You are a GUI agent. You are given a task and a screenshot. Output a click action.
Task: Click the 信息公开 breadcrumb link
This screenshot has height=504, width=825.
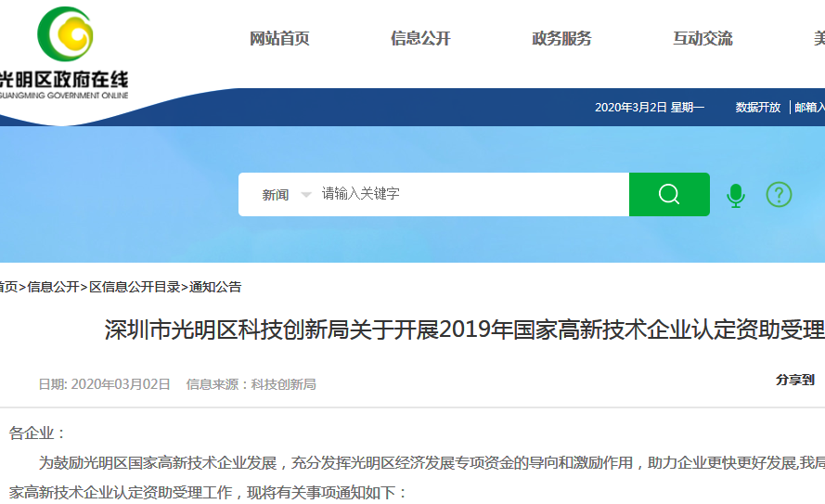[53, 287]
